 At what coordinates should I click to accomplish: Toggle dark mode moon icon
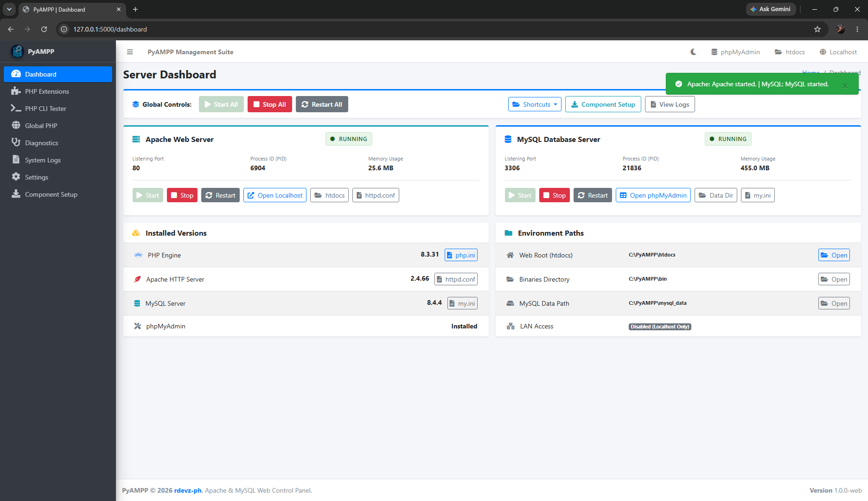(693, 52)
